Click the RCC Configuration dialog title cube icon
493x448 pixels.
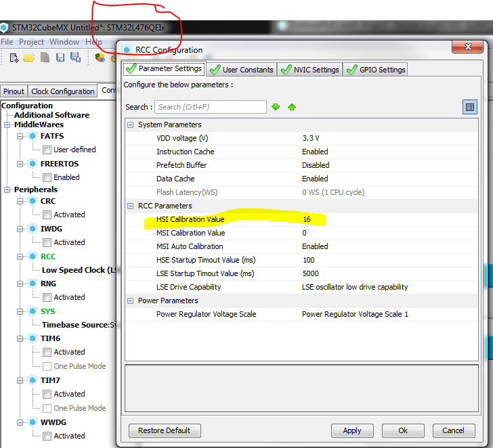(x=127, y=49)
